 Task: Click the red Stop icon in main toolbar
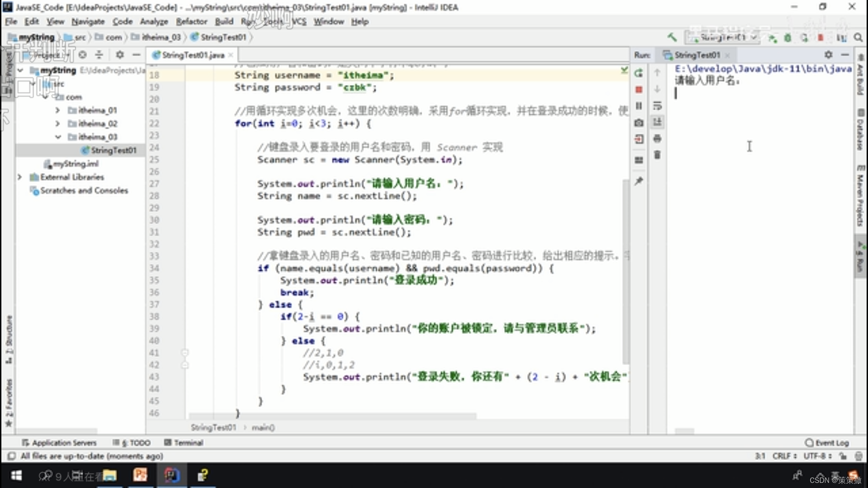click(x=820, y=38)
